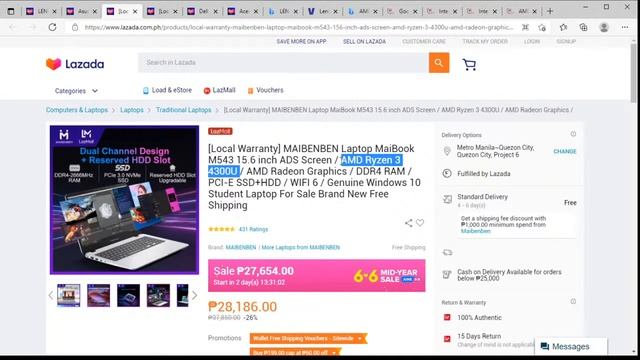Open the shopping cart icon
This screenshot has width=640, height=360.
[469, 64]
